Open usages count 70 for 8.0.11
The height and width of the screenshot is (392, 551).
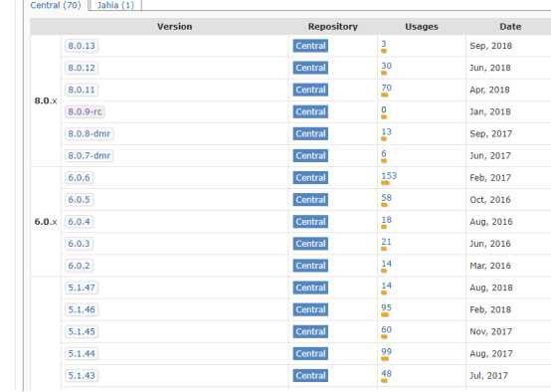[386, 88]
